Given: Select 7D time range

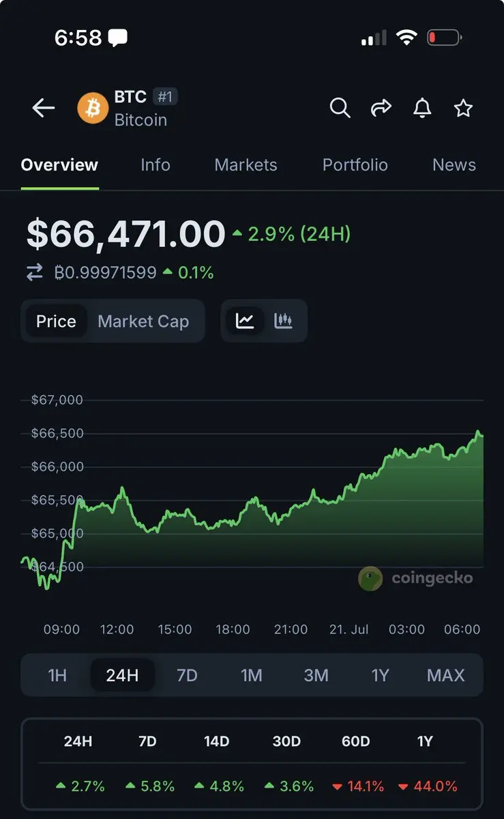Looking at the screenshot, I should coord(187,676).
